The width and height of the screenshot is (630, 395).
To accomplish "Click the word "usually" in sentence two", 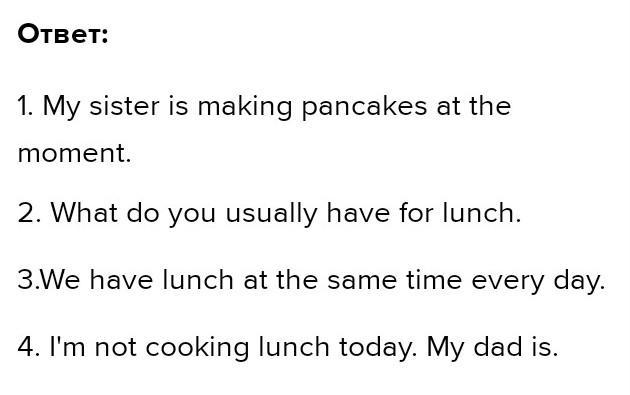I will point(271,213).
